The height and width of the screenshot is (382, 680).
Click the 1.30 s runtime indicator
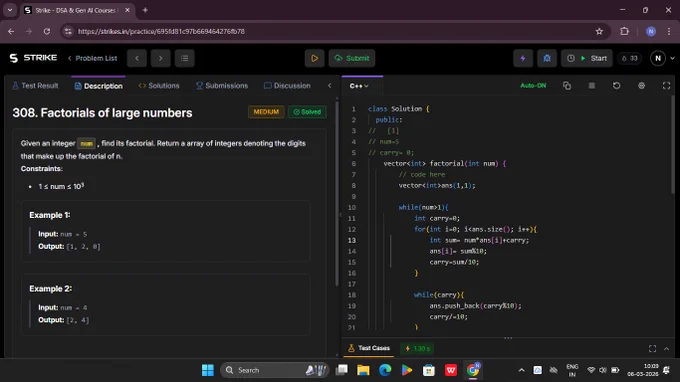coord(418,348)
